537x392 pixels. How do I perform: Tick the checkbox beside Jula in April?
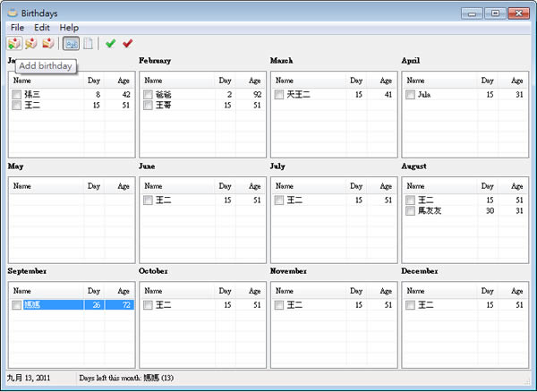[410, 95]
